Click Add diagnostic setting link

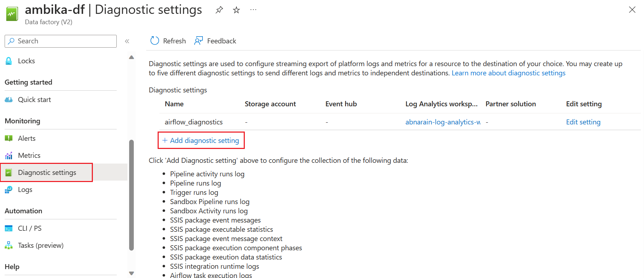click(x=201, y=140)
